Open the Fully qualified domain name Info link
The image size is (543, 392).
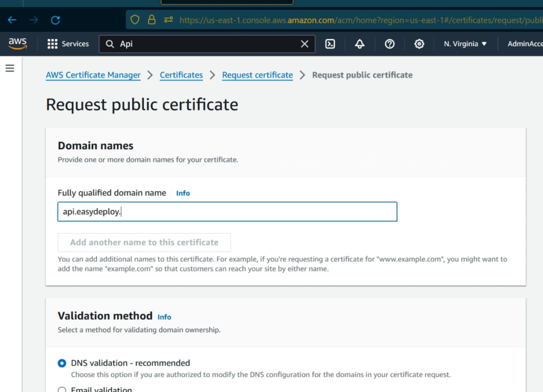point(183,193)
